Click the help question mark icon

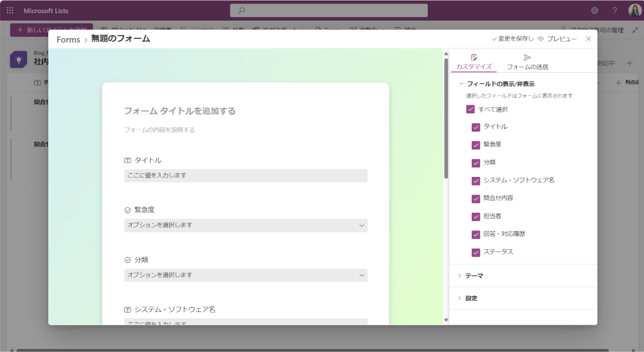[x=615, y=11]
